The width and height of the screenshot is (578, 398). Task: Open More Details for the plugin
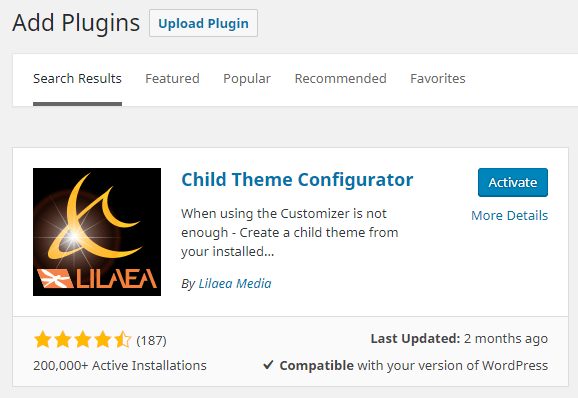pos(509,215)
